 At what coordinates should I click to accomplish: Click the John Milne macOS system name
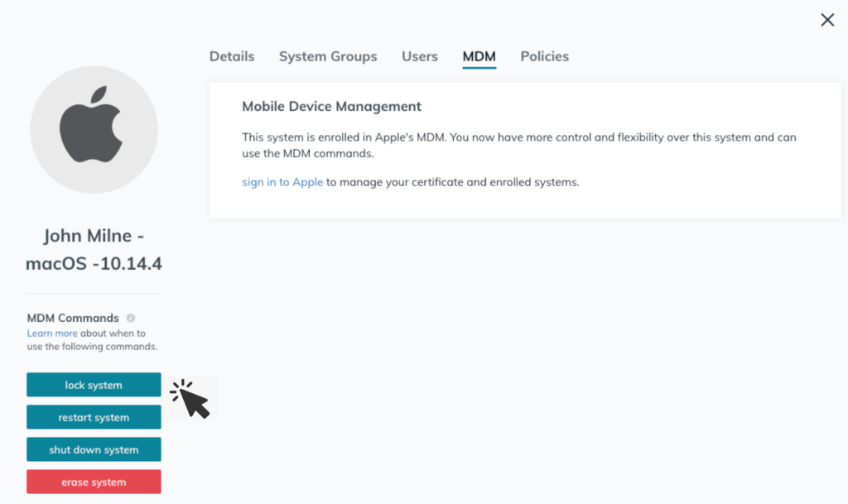point(94,250)
